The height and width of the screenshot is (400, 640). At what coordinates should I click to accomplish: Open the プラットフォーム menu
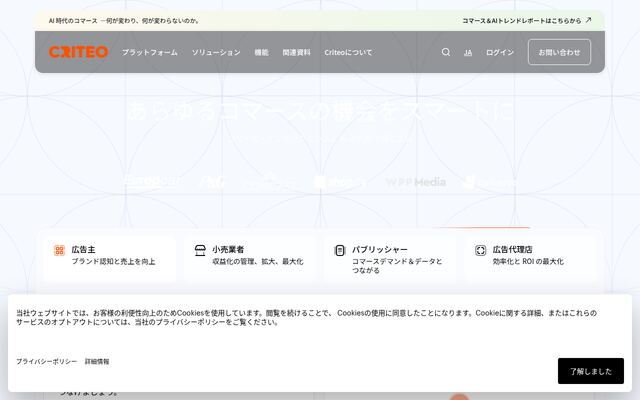coord(150,52)
